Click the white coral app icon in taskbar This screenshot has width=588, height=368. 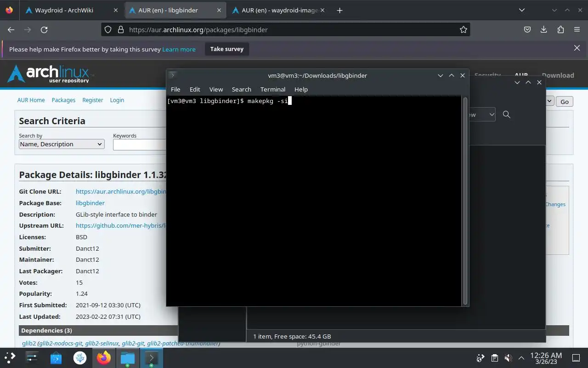(80, 357)
